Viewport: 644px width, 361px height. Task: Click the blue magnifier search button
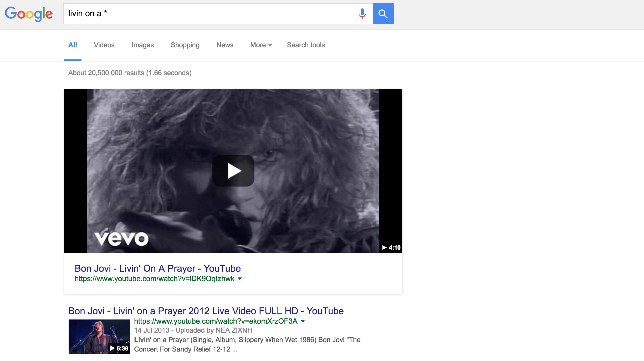(383, 14)
